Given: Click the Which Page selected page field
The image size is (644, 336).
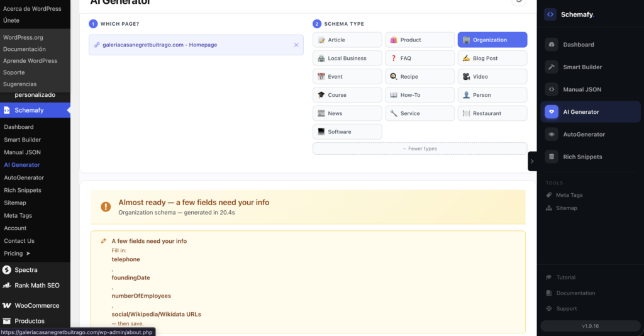Looking at the screenshot, I should pyautogui.click(x=196, y=45).
